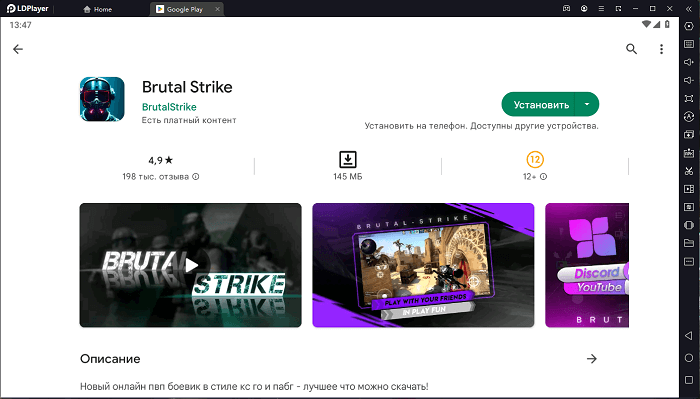
Task: Tap the Brutal Strike app icon
Action: click(102, 99)
